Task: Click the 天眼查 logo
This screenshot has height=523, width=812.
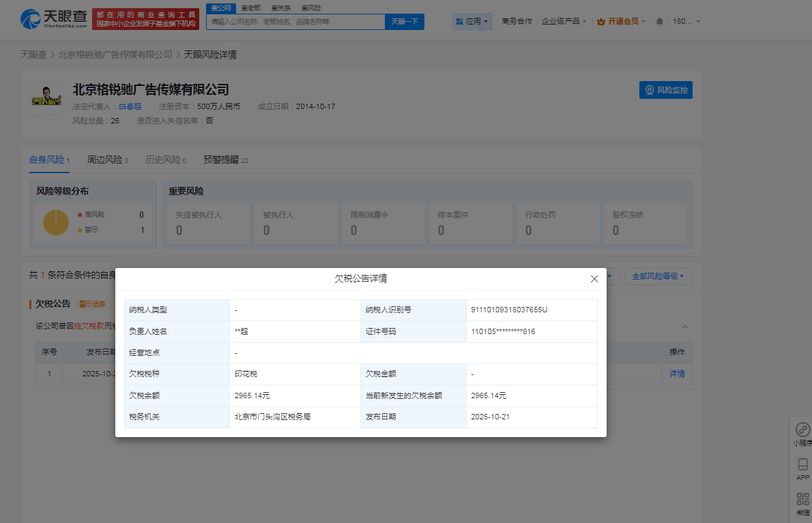Action: (x=54, y=19)
